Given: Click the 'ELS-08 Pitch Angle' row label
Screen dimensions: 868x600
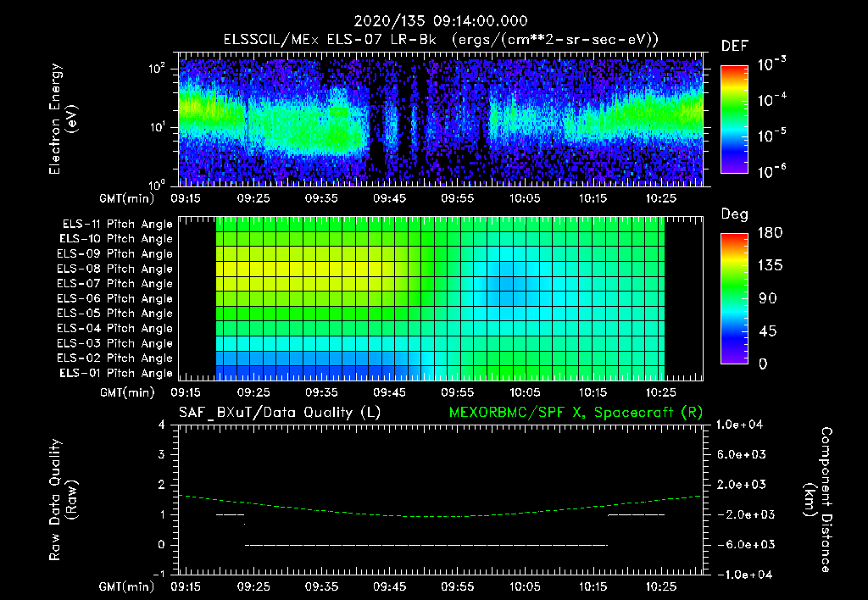Looking at the screenshot, I should [115, 269].
